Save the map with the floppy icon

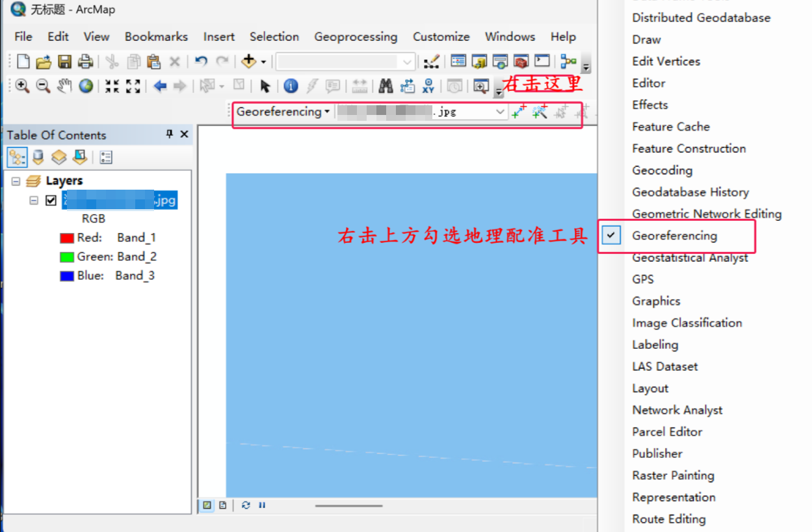pyautogui.click(x=64, y=62)
